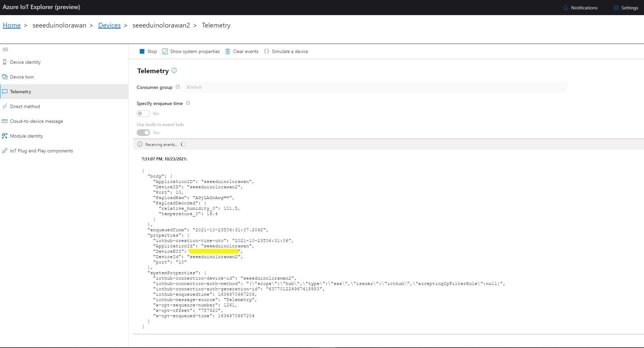Click the Devices breadcrumb link
The height and width of the screenshot is (348, 644).
[109, 25]
